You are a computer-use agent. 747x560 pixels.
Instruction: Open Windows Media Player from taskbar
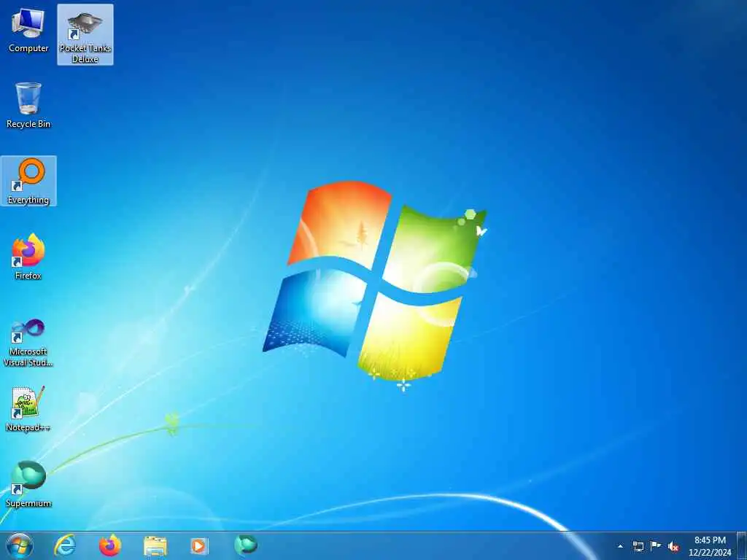tap(199, 545)
